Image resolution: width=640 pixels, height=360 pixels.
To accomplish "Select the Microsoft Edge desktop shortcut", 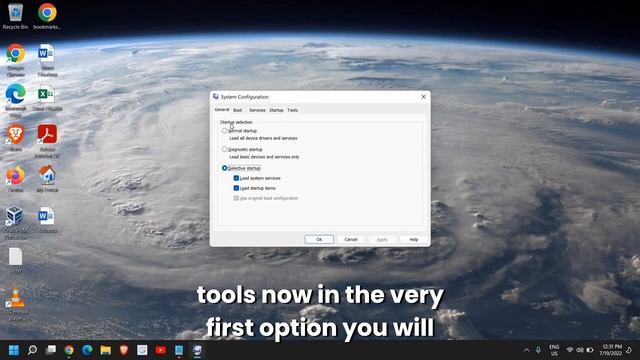I will click(x=16, y=101).
